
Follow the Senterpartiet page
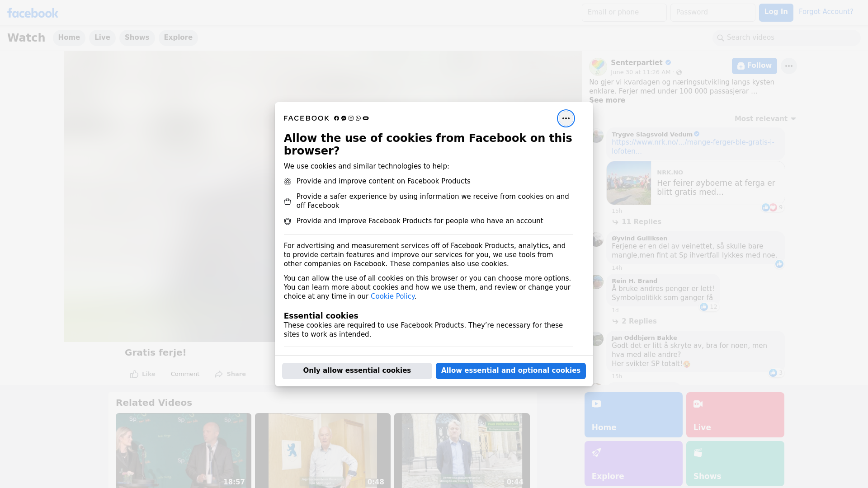754,66
